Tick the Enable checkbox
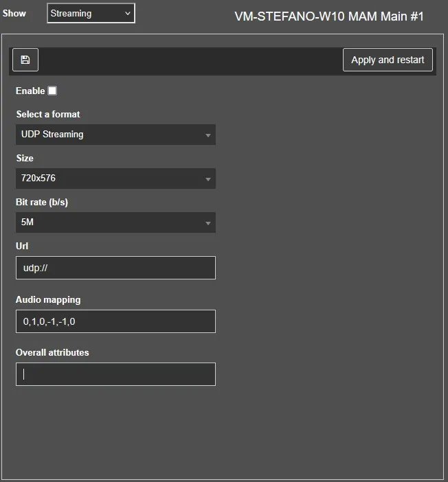 (x=52, y=91)
